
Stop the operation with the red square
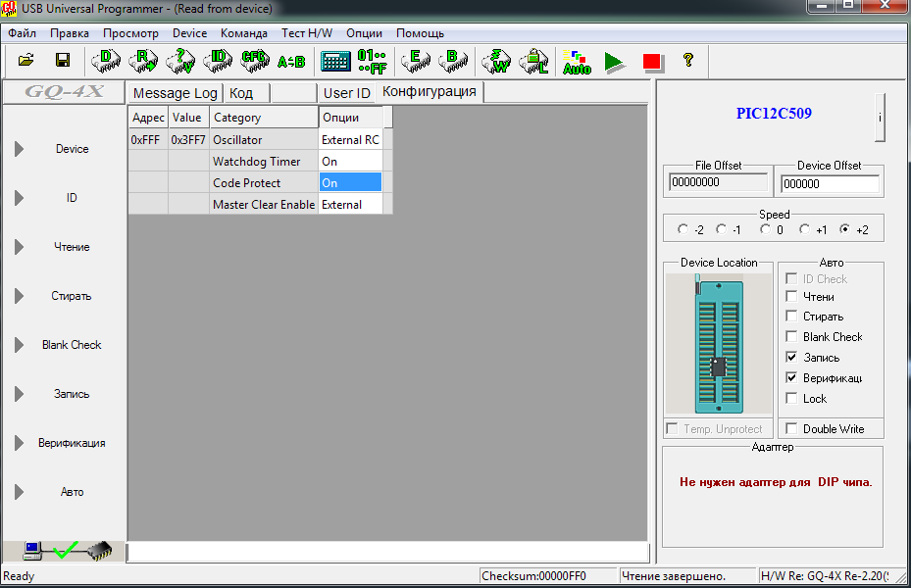pyautogui.click(x=652, y=62)
